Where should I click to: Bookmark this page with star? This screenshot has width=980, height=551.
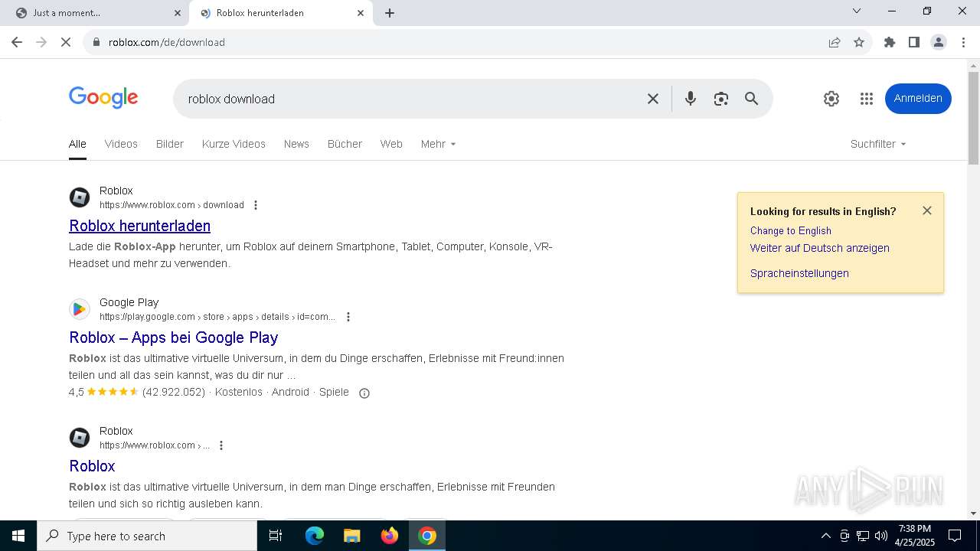click(859, 42)
